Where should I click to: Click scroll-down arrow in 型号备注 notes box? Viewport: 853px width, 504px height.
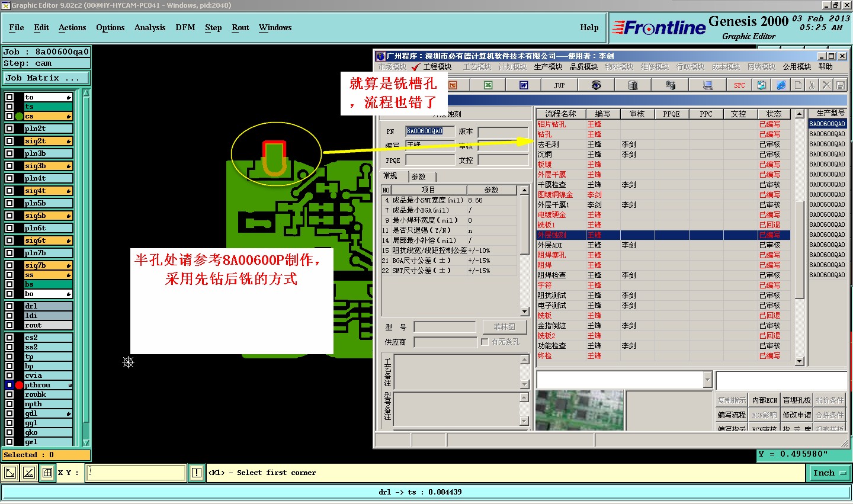point(524,421)
